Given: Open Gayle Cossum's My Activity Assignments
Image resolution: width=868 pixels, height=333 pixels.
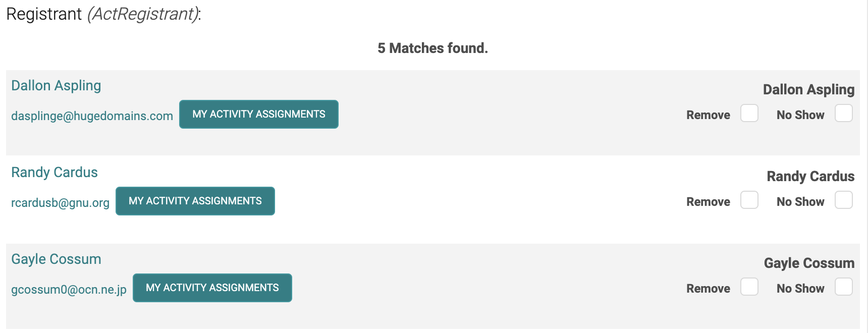Looking at the screenshot, I should [212, 288].
